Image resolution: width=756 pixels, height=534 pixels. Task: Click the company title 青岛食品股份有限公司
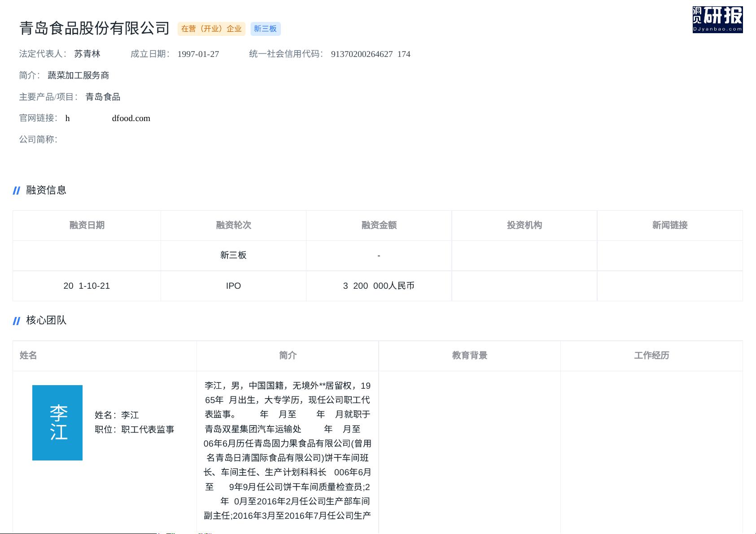tap(95, 28)
